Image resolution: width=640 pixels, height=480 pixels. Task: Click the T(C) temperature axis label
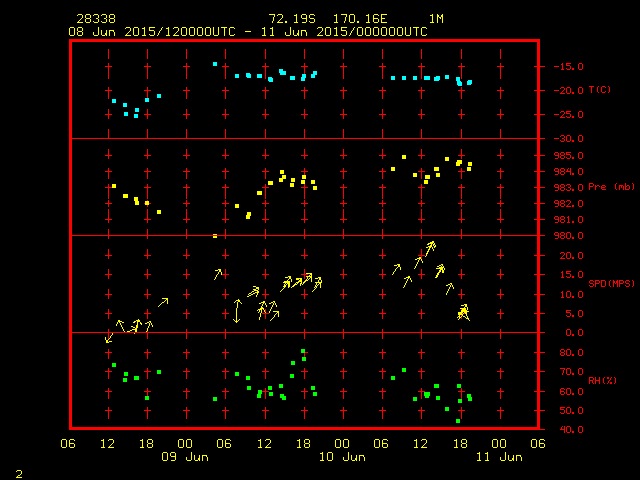point(599,90)
